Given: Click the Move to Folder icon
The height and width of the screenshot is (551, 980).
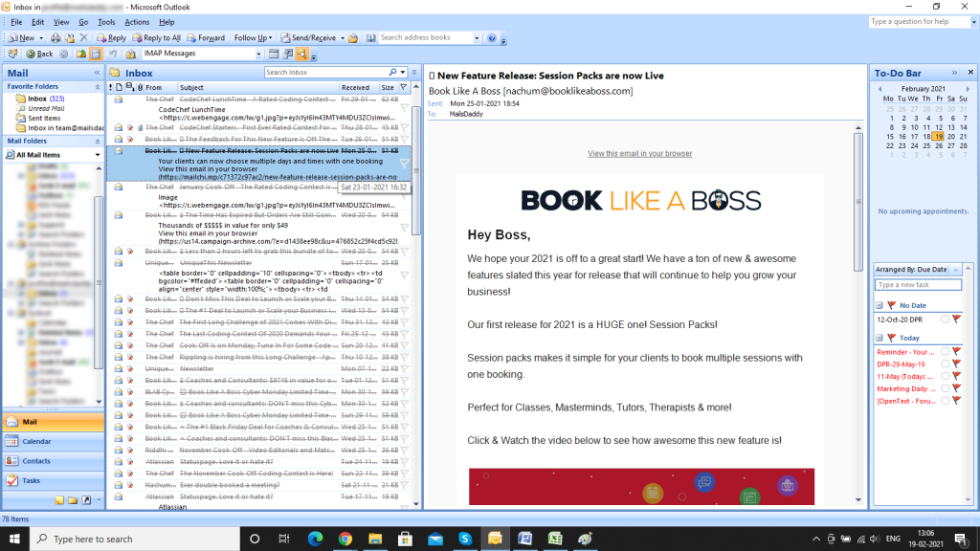Looking at the screenshot, I should pyautogui.click(x=70, y=38).
